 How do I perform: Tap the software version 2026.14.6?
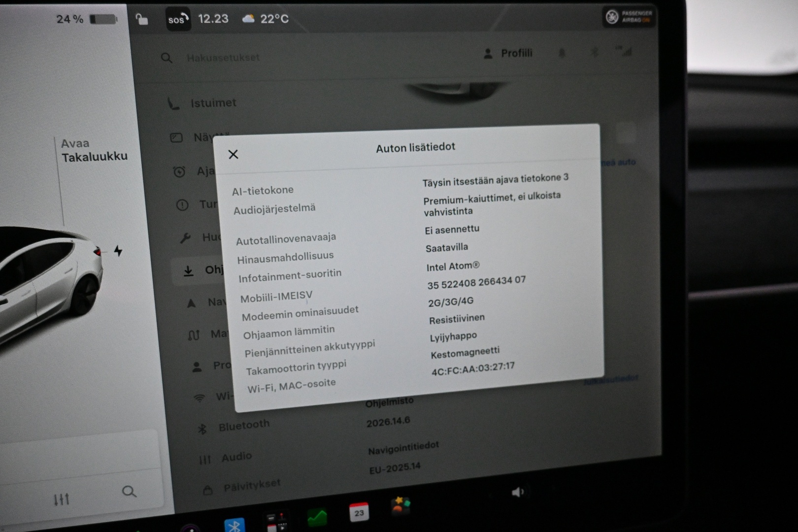tap(388, 422)
